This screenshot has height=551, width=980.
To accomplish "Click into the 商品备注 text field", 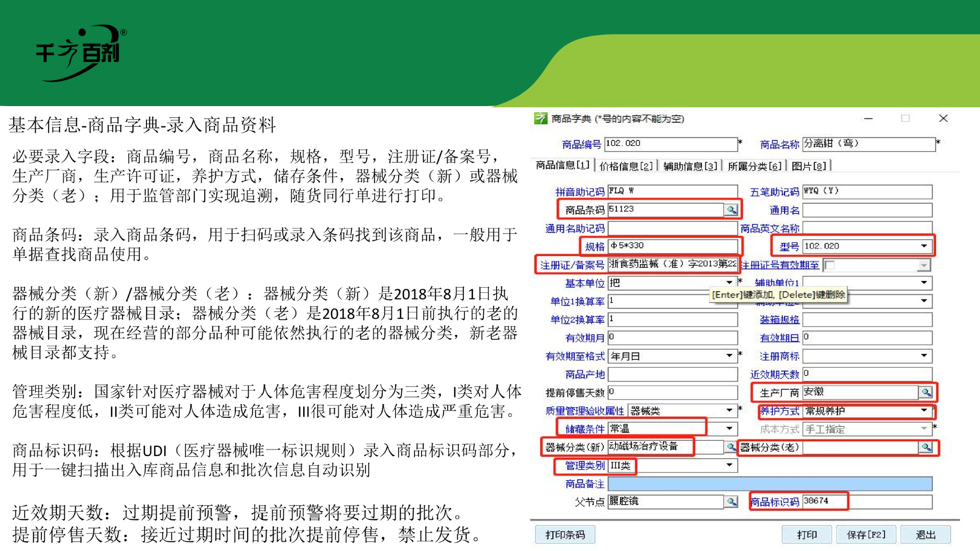I will (770, 484).
